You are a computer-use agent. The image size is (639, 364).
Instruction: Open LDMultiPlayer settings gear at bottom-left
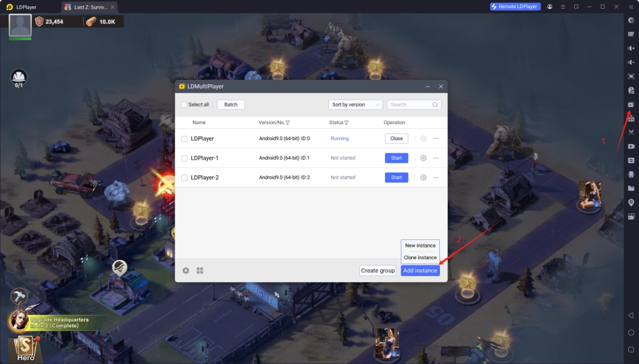[186, 271]
